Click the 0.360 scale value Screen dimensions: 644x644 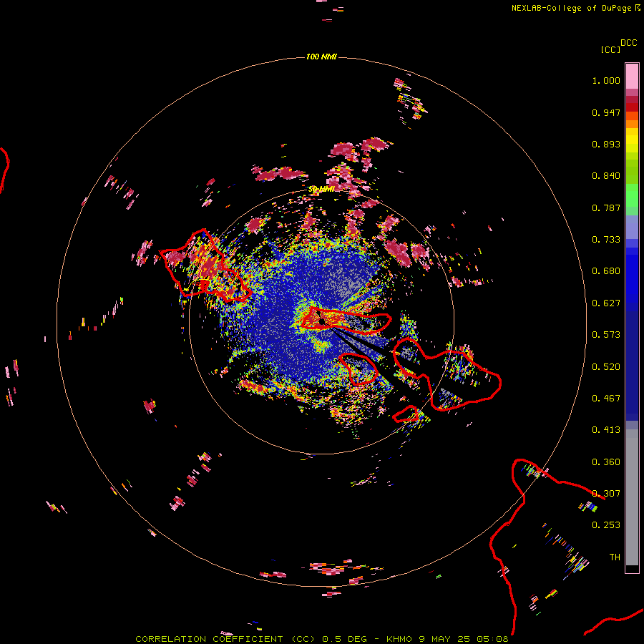click(x=606, y=462)
